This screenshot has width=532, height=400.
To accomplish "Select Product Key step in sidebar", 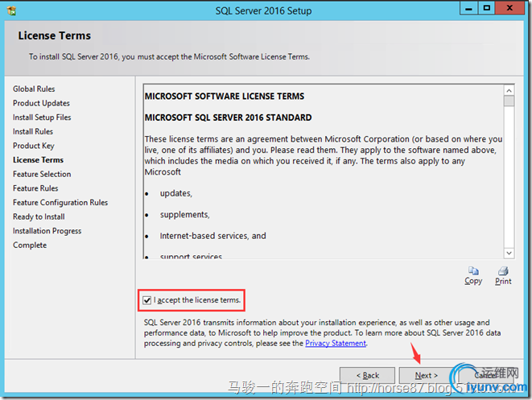I will 34,146.
